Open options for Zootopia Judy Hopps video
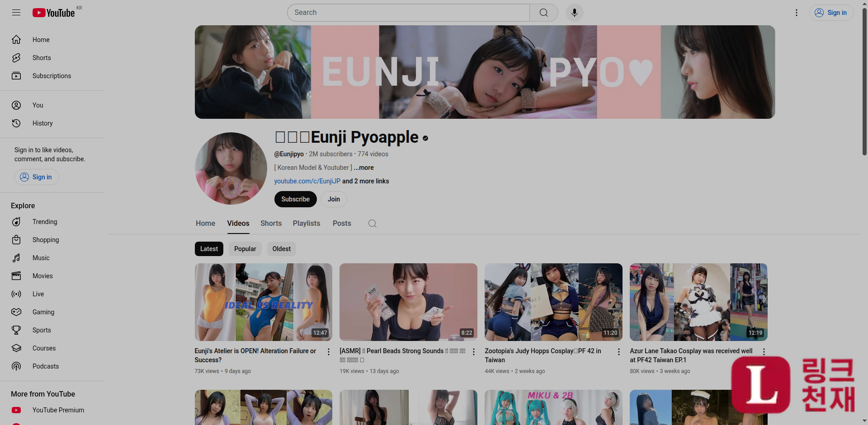868x425 pixels. point(619,352)
